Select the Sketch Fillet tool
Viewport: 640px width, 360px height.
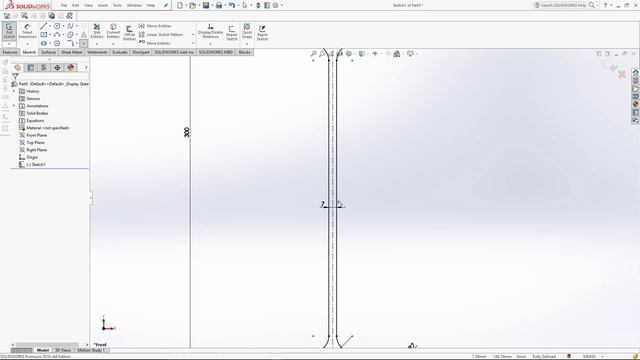[70, 43]
